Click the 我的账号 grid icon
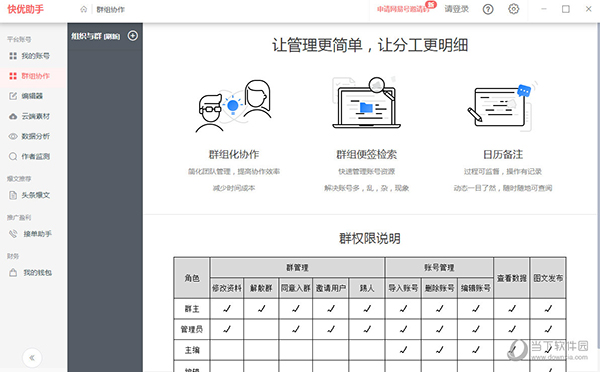Viewport: 600px width, 372px height. coord(13,56)
